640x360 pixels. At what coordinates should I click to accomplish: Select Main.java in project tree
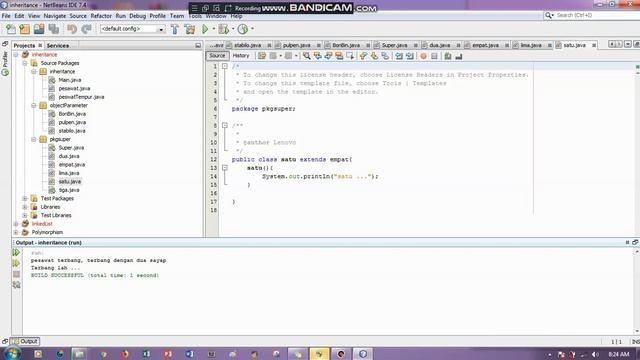(69, 80)
